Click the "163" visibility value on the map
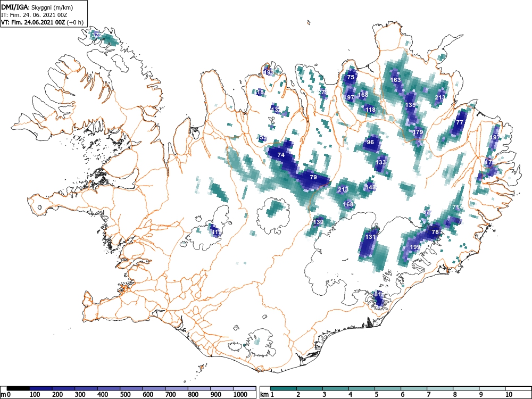The height and width of the screenshot is (399, 532). (396, 80)
